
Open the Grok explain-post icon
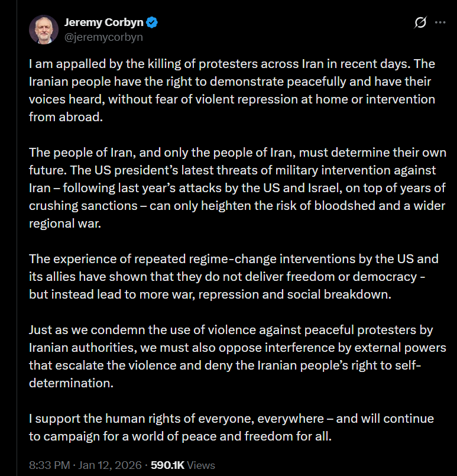[420, 22]
